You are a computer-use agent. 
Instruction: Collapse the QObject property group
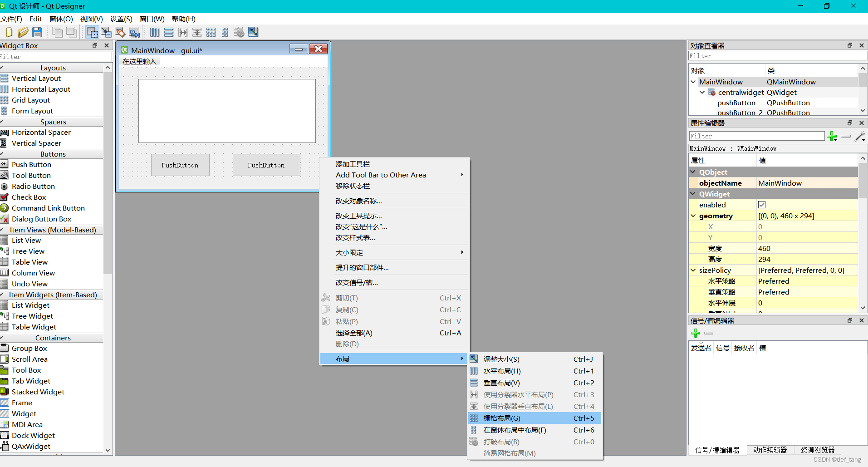[693, 172]
